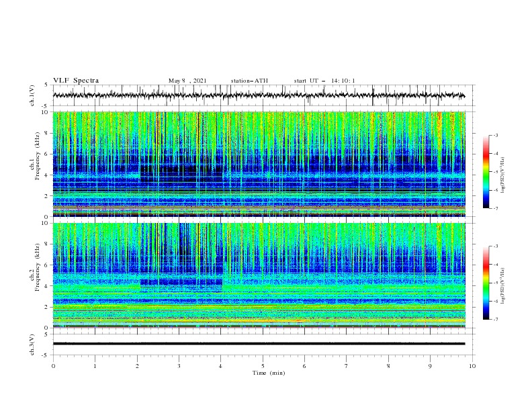Image resolution: width=532 pixels, height=411 pixels.
Task: Click time axis tick label "10"
Action: coord(472,366)
